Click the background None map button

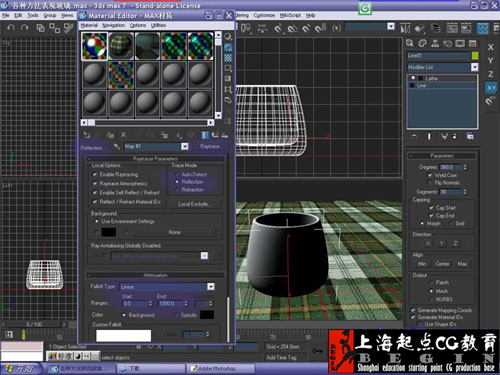(x=174, y=232)
